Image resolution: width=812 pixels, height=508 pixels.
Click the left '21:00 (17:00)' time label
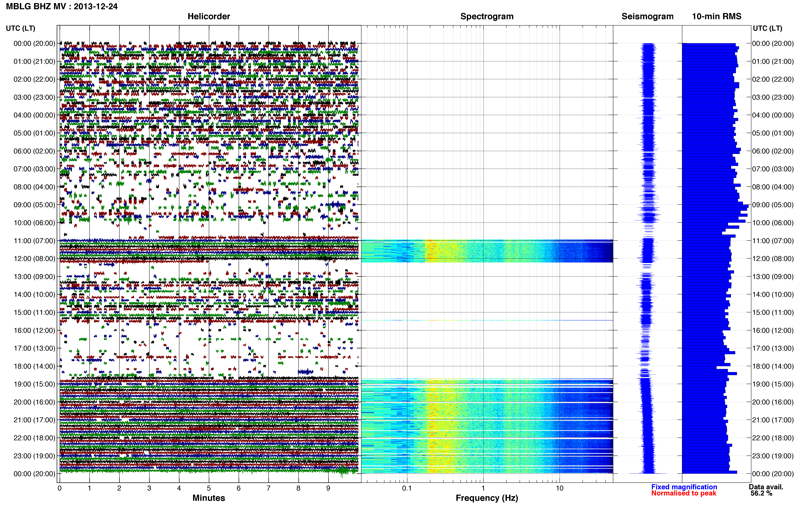[34, 420]
